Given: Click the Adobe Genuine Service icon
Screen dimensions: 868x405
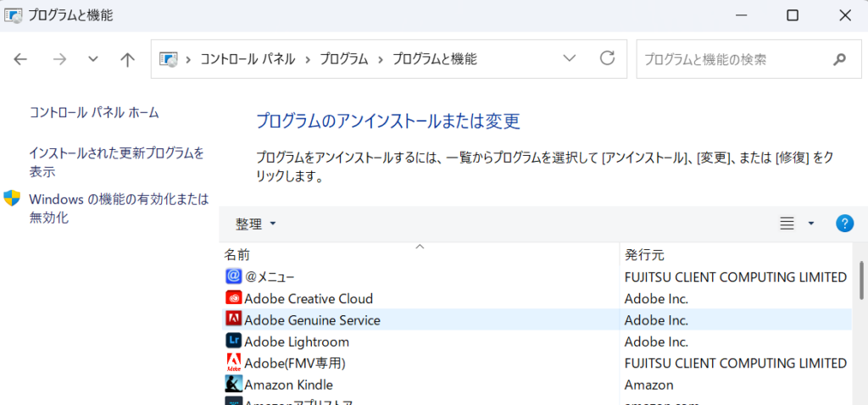Looking at the screenshot, I should pyautogui.click(x=234, y=319).
